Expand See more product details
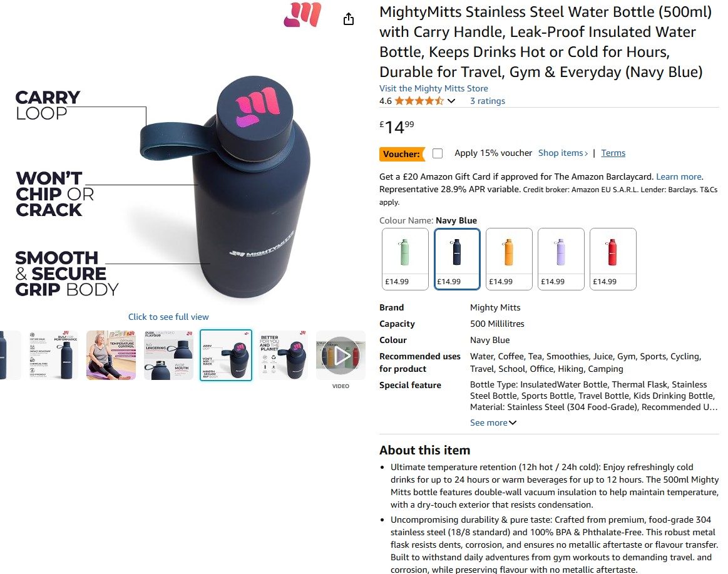Screen dimensions: 728x574 tap(493, 423)
